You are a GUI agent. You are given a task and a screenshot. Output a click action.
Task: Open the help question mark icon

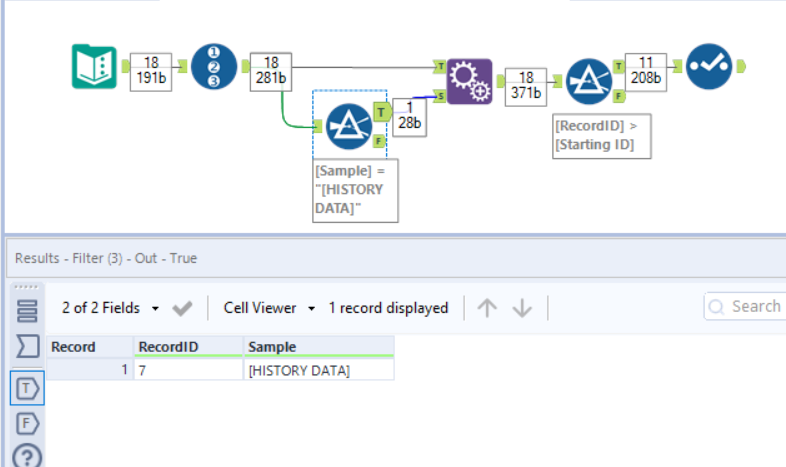[27, 456]
